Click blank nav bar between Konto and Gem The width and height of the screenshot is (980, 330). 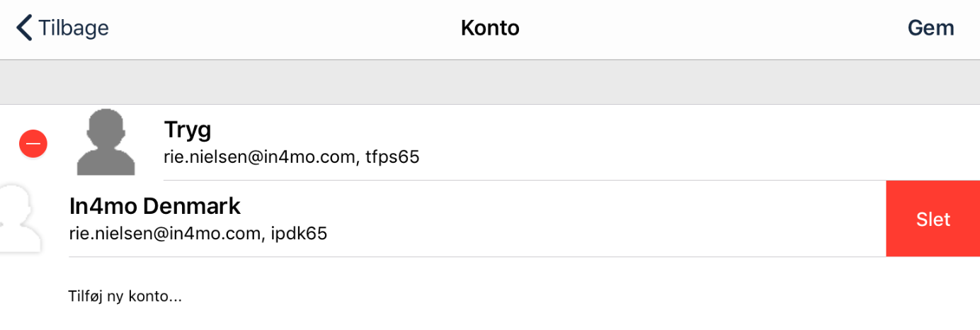pyautogui.click(x=708, y=28)
